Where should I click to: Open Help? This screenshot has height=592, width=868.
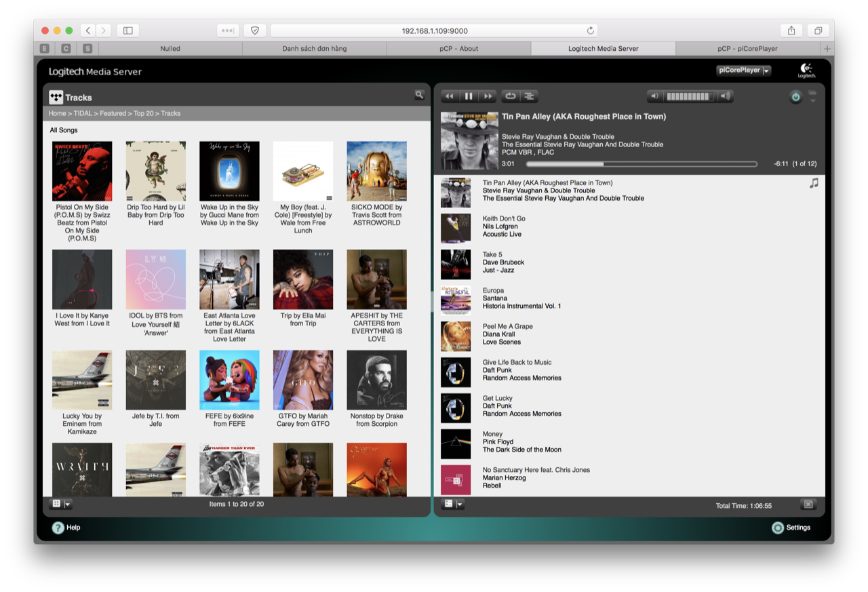click(x=66, y=528)
